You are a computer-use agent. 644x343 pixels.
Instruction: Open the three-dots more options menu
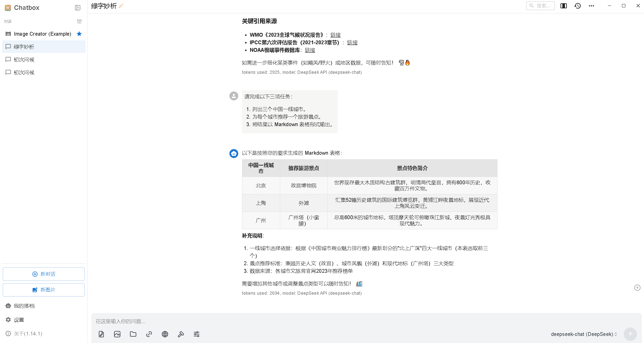point(591,6)
